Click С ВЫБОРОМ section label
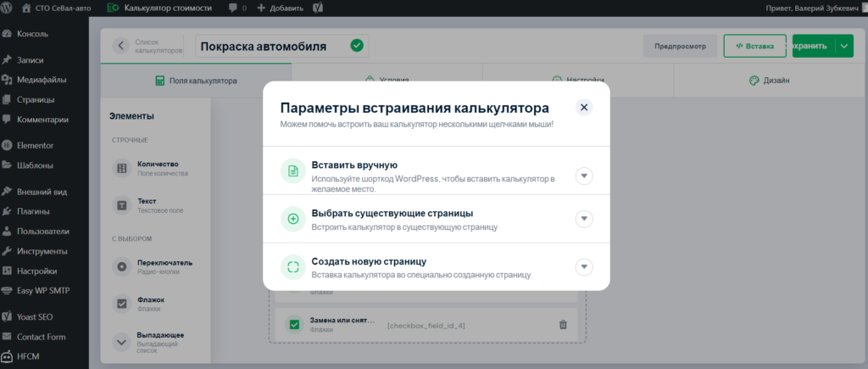The width and height of the screenshot is (868, 369). point(131,239)
